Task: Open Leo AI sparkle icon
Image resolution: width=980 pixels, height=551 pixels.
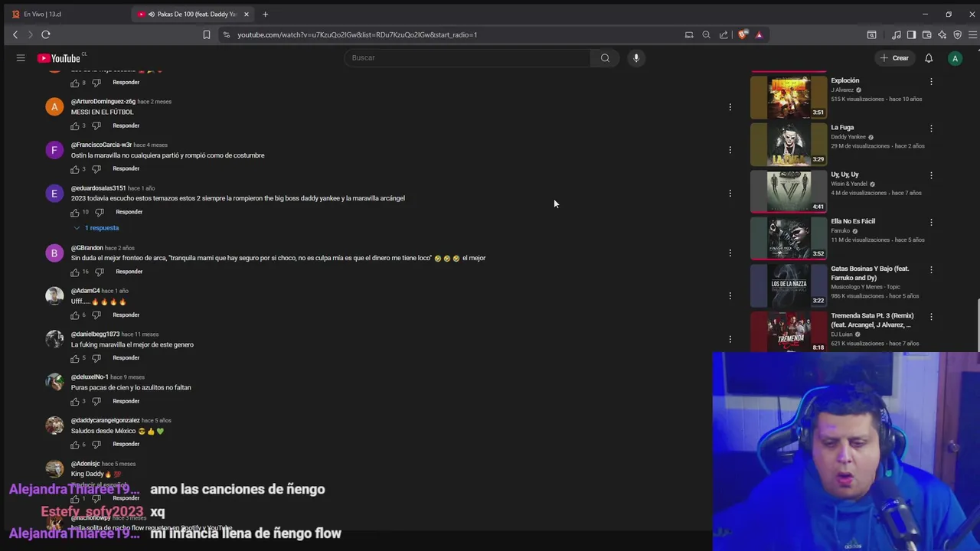Action: click(942, 34)
